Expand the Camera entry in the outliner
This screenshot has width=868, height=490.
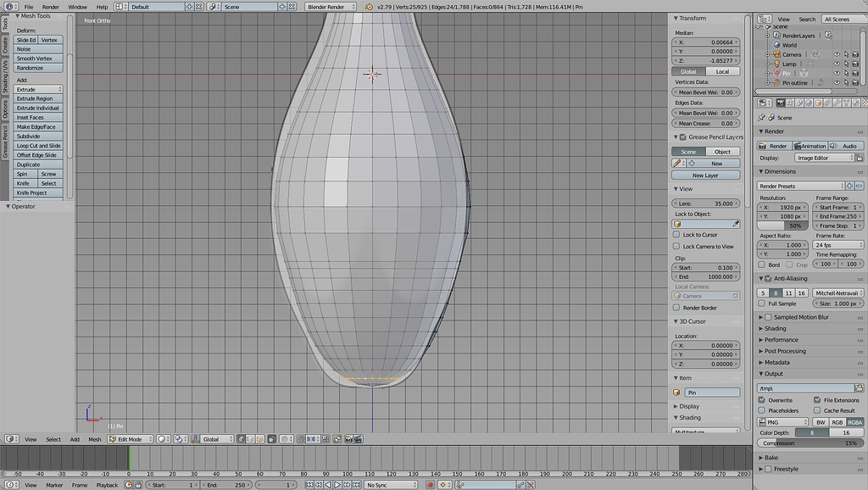pos(766,54)
